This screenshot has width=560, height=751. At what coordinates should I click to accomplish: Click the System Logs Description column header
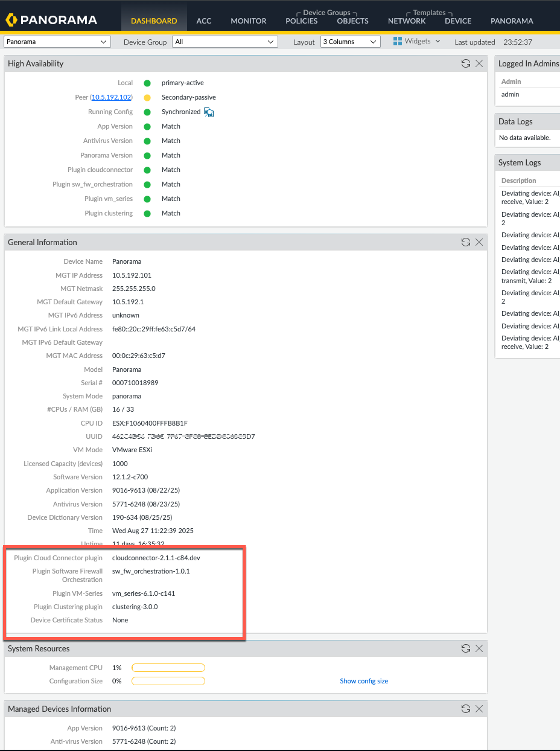(518, 181)
